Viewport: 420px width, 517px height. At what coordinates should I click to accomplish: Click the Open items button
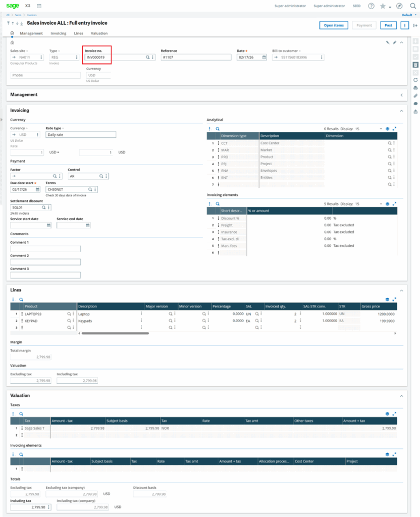coord(333,25)
